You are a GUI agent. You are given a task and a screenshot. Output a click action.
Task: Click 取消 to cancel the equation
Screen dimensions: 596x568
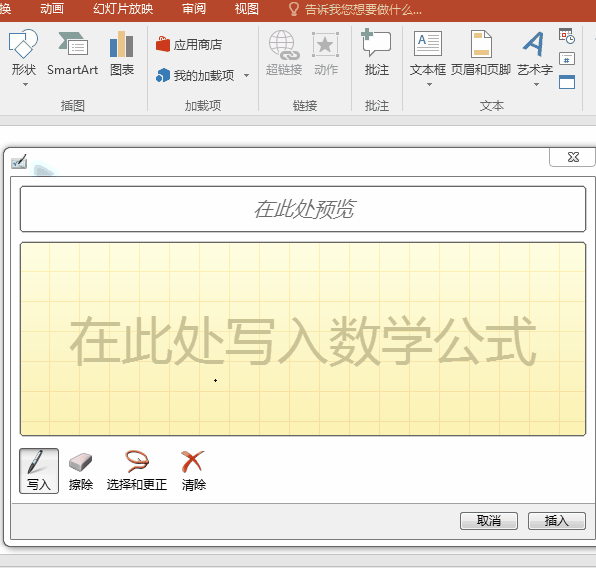489,520
